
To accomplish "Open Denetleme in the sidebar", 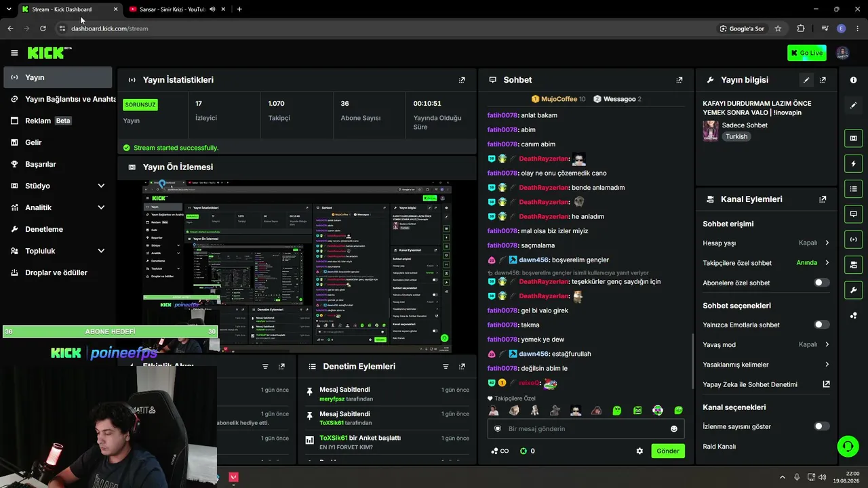I will pyautogui.click(x=58, y=229).
